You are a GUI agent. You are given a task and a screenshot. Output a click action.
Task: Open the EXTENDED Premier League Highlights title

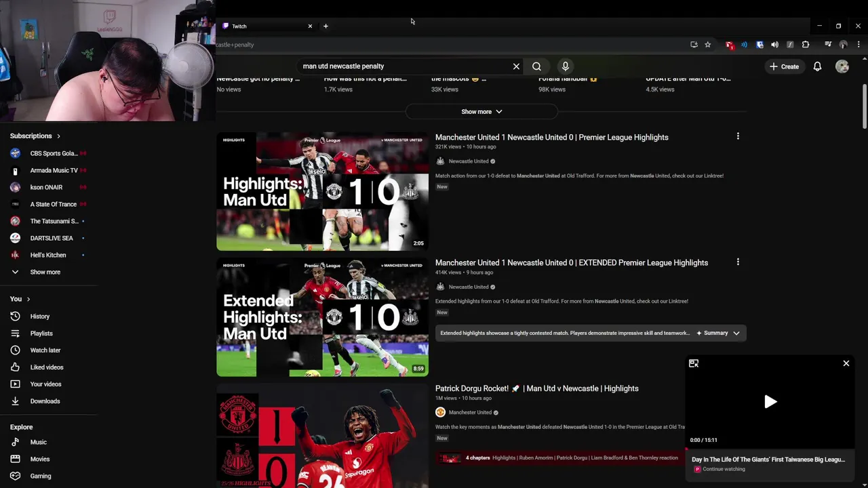click(x=572, y=263)
